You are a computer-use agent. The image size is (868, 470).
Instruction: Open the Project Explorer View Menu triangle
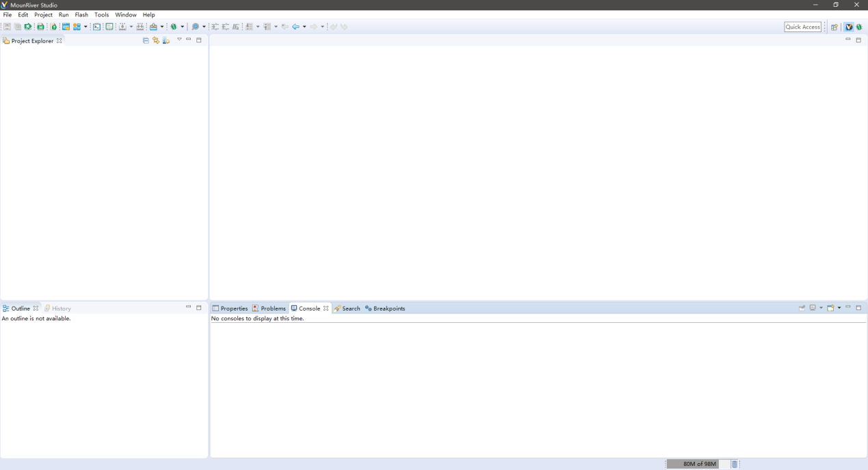[179, 40]
